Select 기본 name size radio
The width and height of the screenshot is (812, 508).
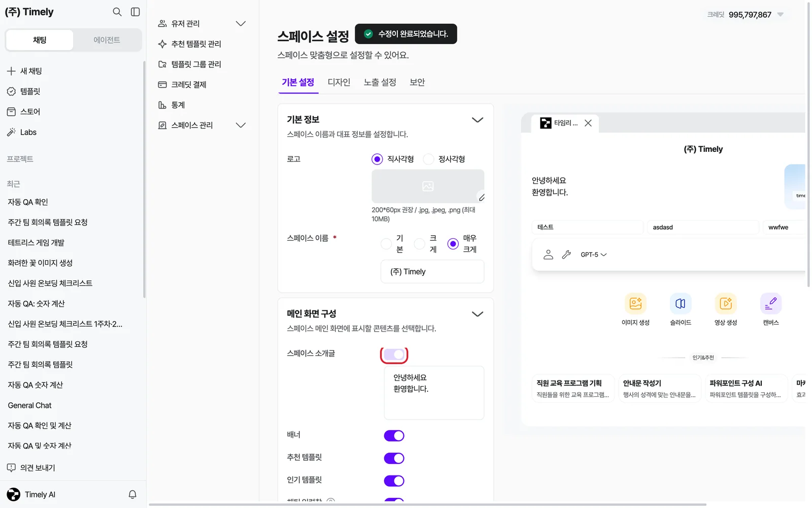pyautogui.click(x=386, y=244)
